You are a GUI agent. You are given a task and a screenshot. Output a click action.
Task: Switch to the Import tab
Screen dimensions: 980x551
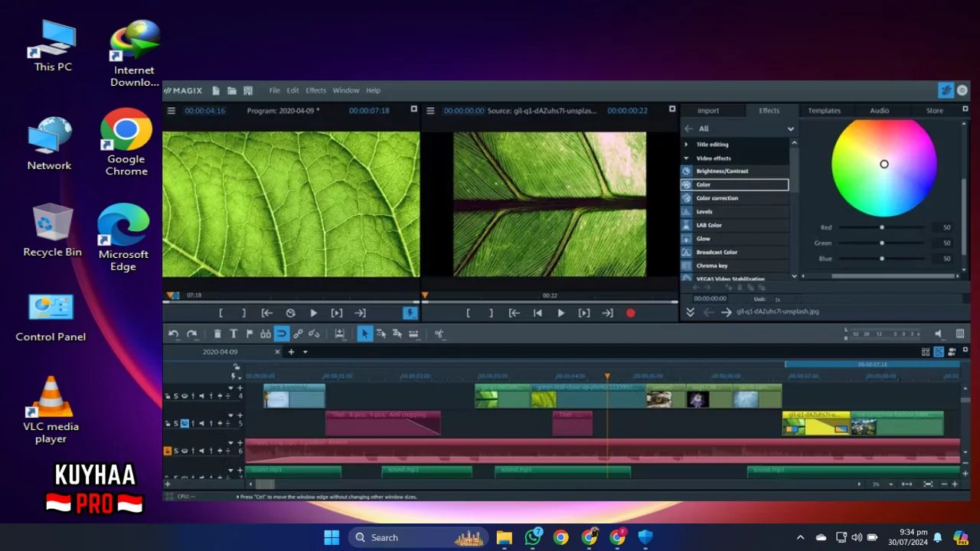pyautogui.click(x=708, y=110)
